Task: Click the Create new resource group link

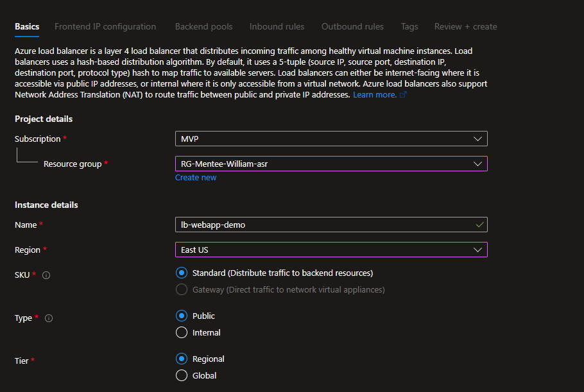Action: pos(196,178)
